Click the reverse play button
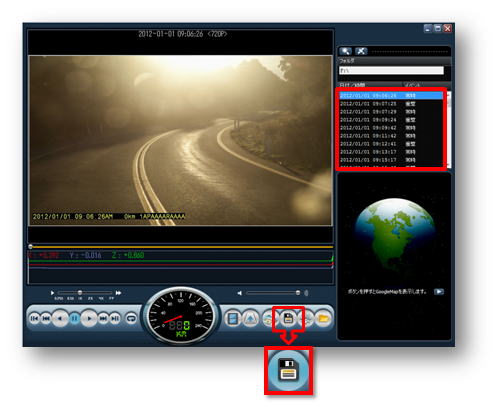Image resolution: width=497 pixels, height=405 pixels. point(60,319)
